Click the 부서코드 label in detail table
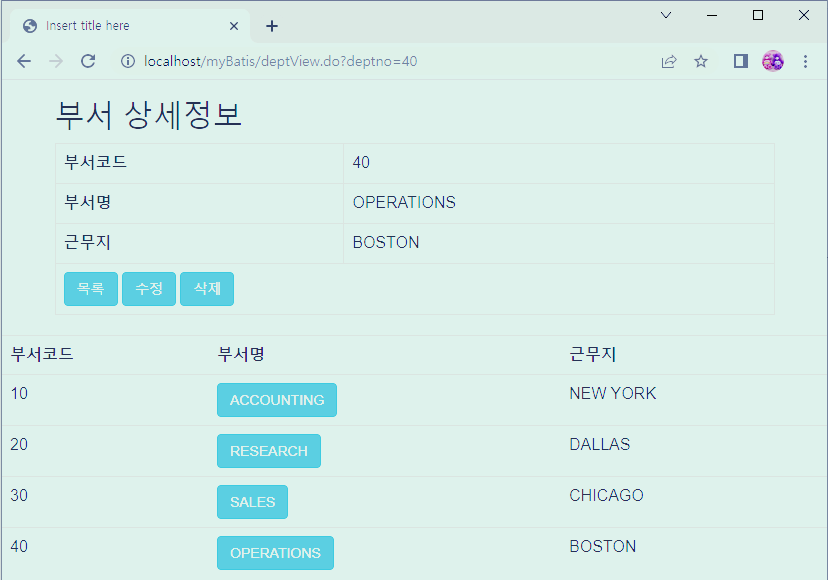 pyautogui.click(x=96, y=162)
